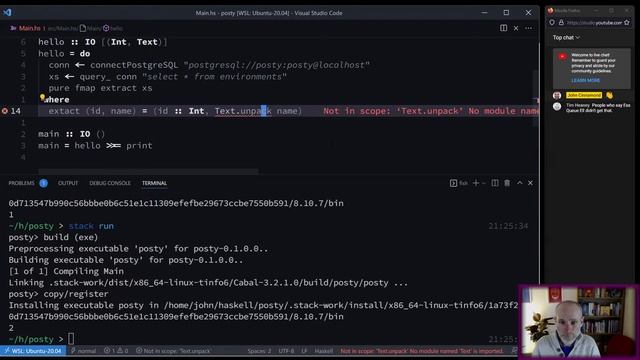Image resolution: width=640 pixels, height=360 pixels.
Task: Change language mode from Haskell
Action: point(324,351)
